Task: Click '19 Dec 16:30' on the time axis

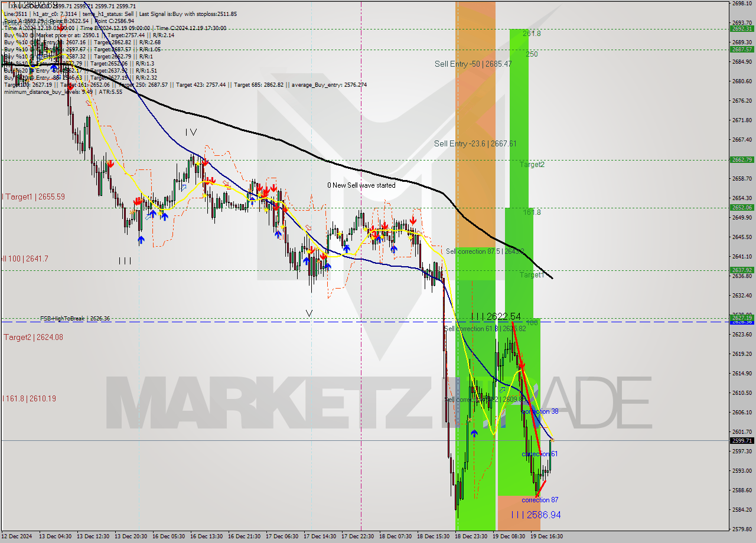Action: tap(547, 537)
